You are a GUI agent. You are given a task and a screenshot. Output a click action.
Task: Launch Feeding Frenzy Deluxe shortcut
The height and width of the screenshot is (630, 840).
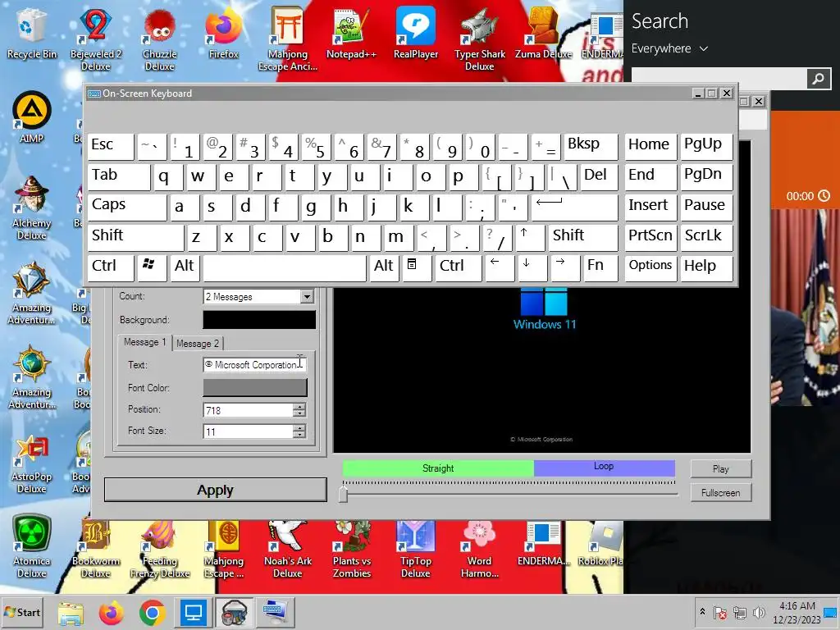click(x=160, y=549)
